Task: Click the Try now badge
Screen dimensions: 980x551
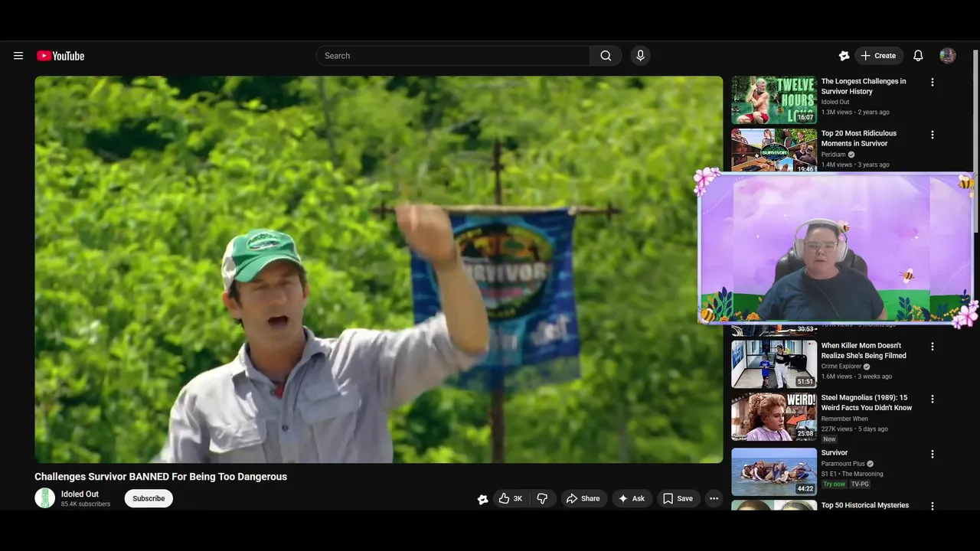Action: tap(835, 484)
